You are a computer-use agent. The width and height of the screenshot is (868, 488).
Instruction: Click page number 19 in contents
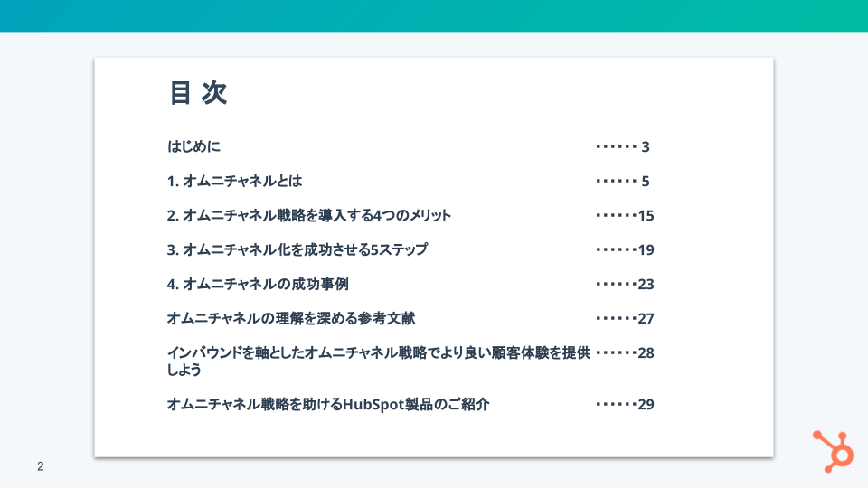pos(646,249)
